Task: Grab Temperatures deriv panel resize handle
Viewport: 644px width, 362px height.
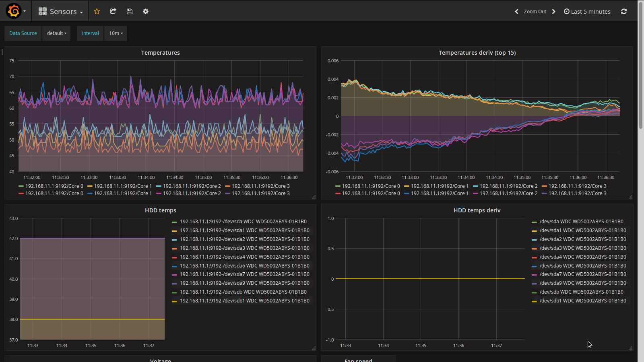Action: pyautogui.click(x=630, y=197)
